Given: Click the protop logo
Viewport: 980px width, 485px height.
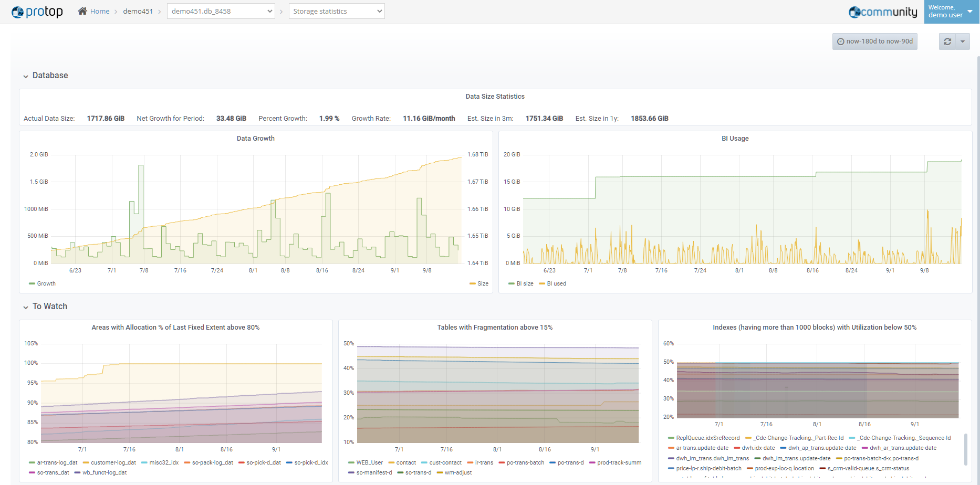Looking at the screenshot, I should click(37, 12).
